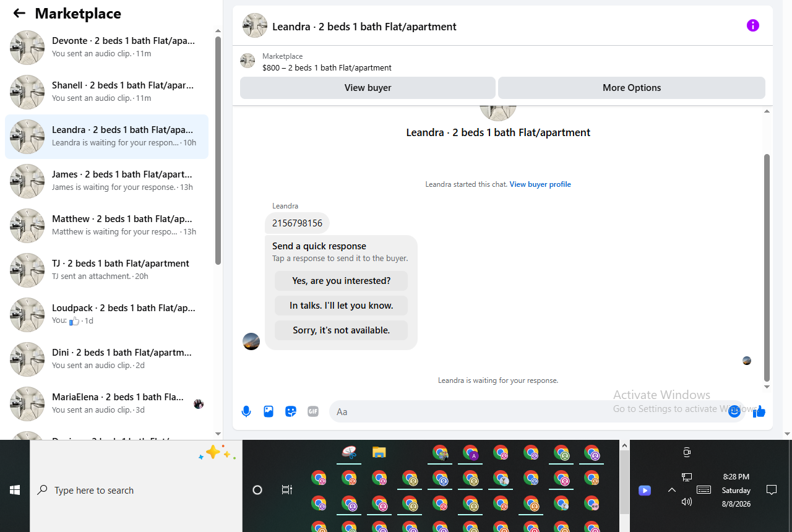Open TJ conversation
792x532 pixels.
point(106,270)
